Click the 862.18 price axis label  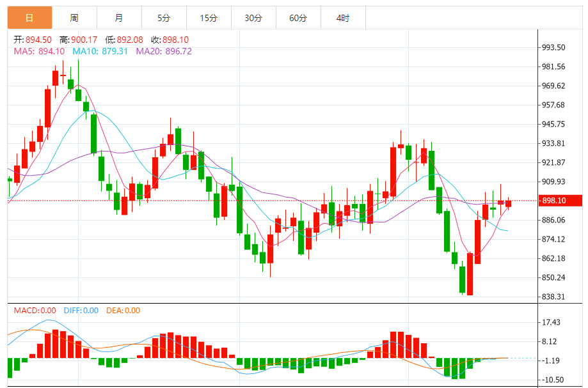coord(553,258)
